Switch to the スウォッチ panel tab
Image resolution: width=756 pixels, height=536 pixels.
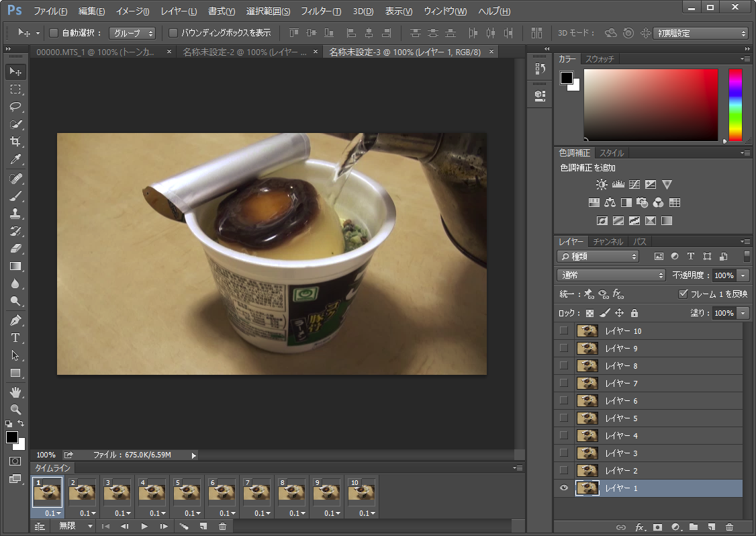[x=600, y=59]
